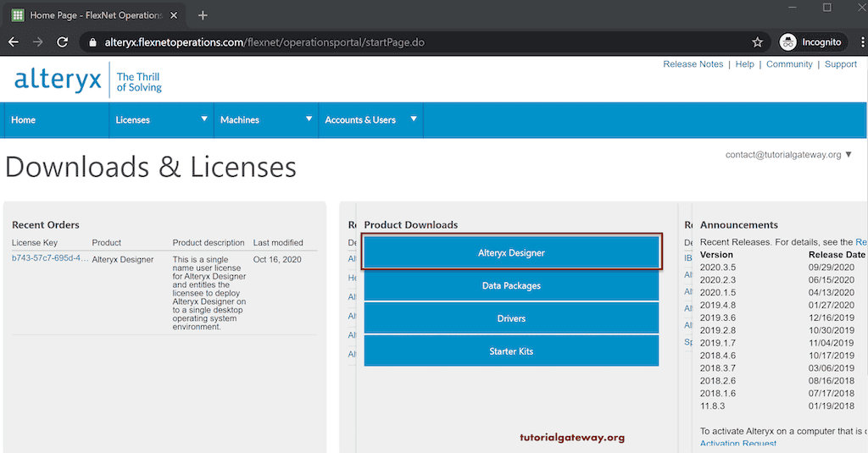Go to the Home menu item
The width and height of the screenshot is (868, 453).
(x=24, y=120)
